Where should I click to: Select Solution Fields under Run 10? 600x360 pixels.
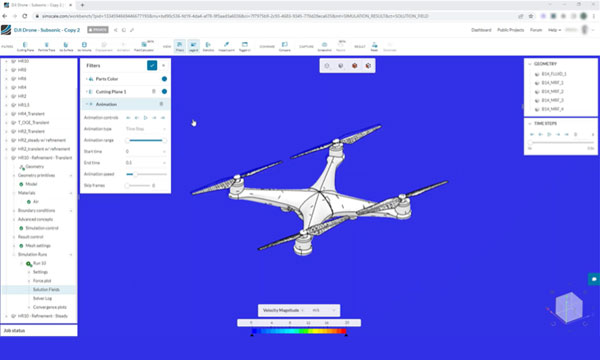tap(46, 290)
